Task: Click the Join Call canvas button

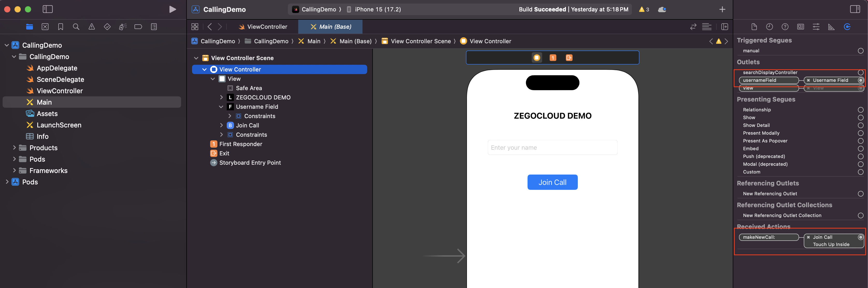Action: pyautogui.click(x=552, y=182)
